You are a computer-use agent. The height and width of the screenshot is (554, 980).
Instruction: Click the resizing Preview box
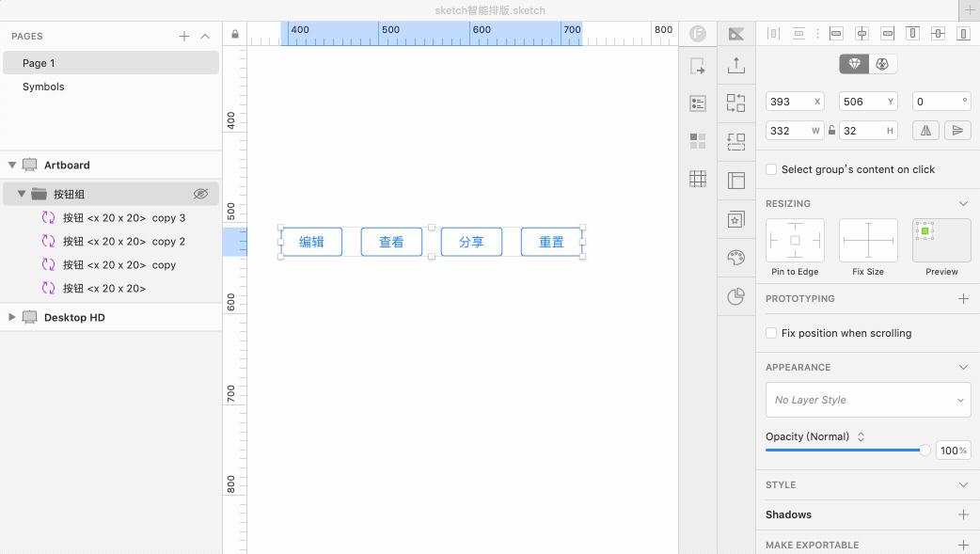tap(941, 241)
